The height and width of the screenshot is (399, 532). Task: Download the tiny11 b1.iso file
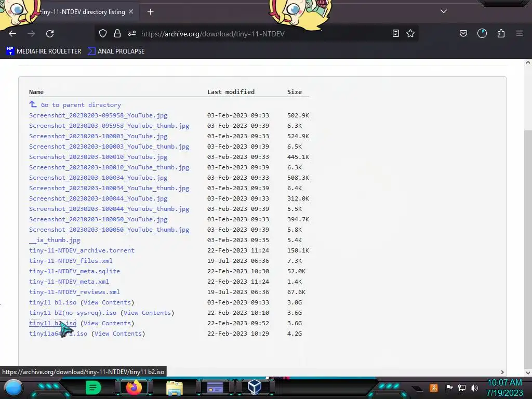[52, 302]
